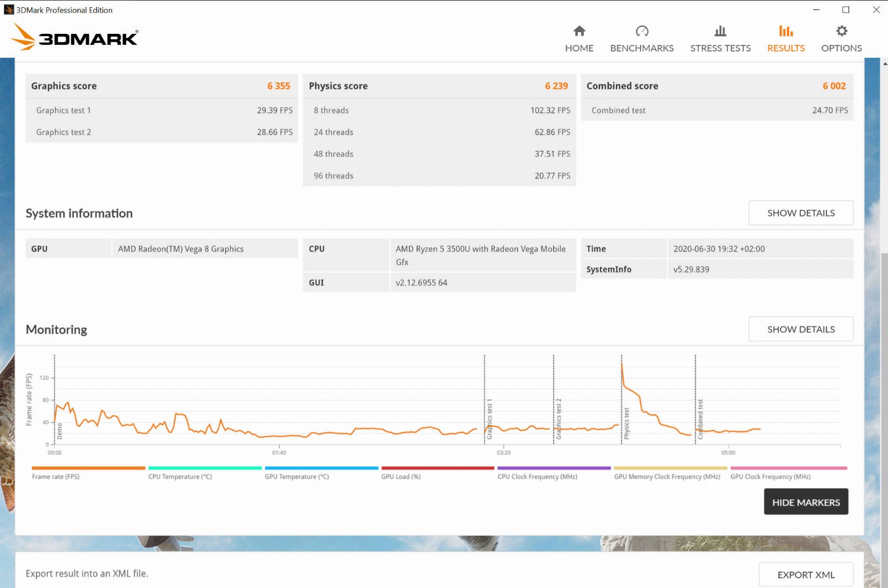The height and width of the screenshot is (588, 888).
Task: Click the Physics score value 6 239
Action: (556, 86)
